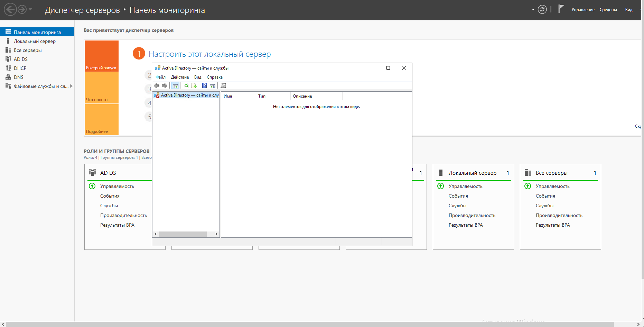Open the Справка menu

click(x=215, y=77)
